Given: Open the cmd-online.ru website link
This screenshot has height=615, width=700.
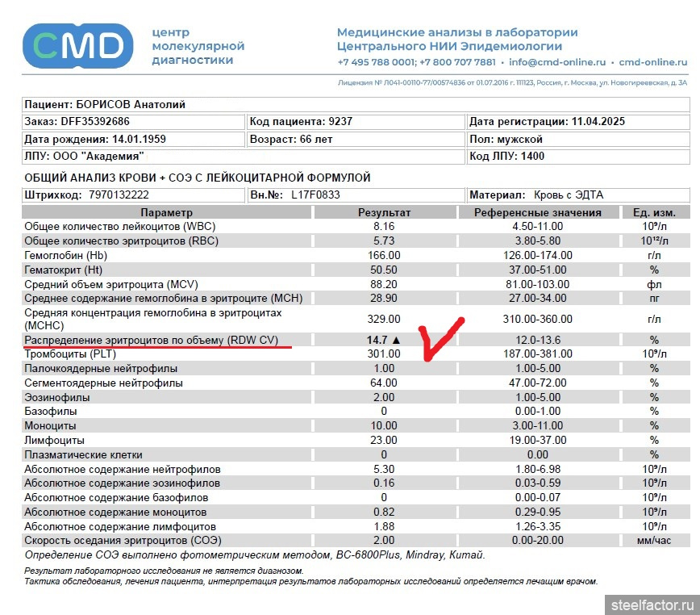Looking at the screenshot, I should (653, 62).
